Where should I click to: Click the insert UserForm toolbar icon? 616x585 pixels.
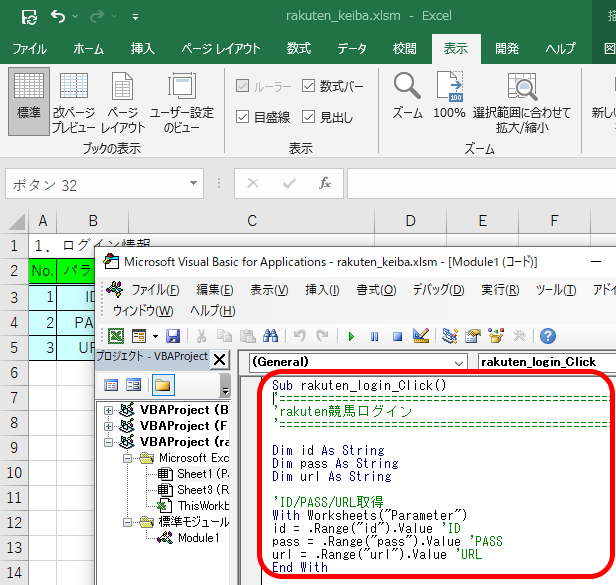[139, 336]
